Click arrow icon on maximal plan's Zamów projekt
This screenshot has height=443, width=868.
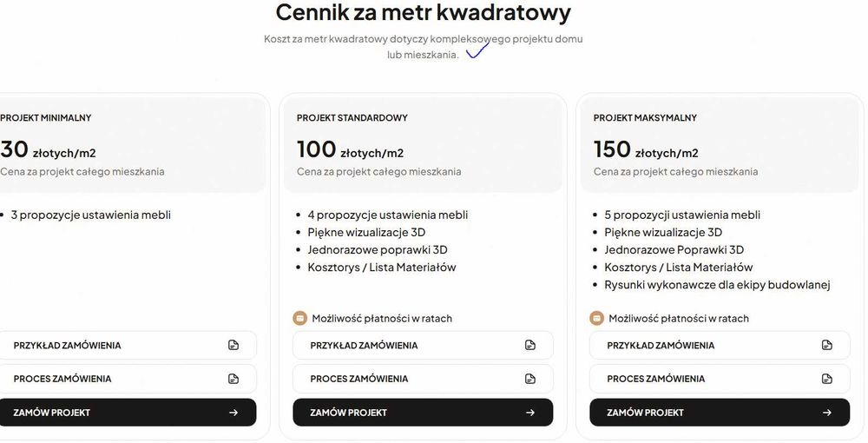827,413
